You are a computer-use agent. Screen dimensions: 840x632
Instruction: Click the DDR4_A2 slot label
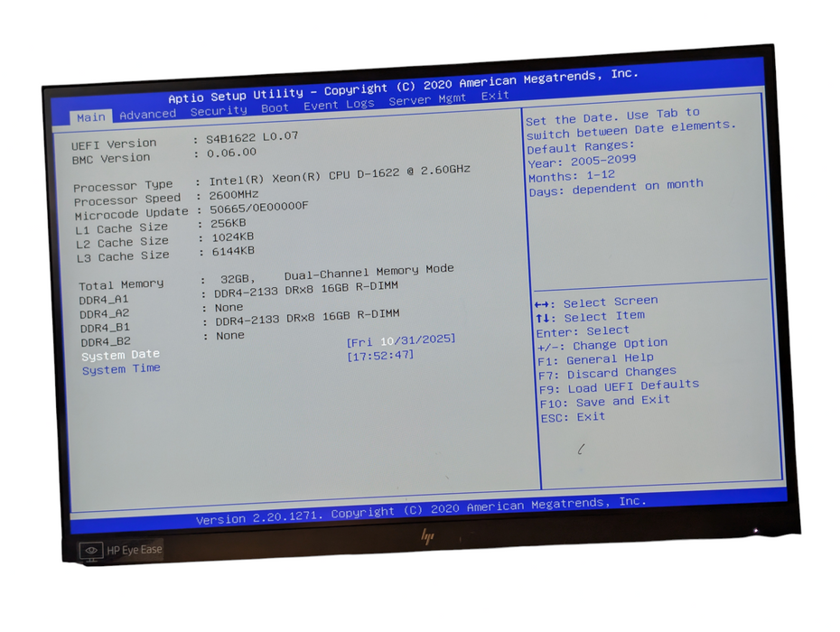tap(105, 314)
